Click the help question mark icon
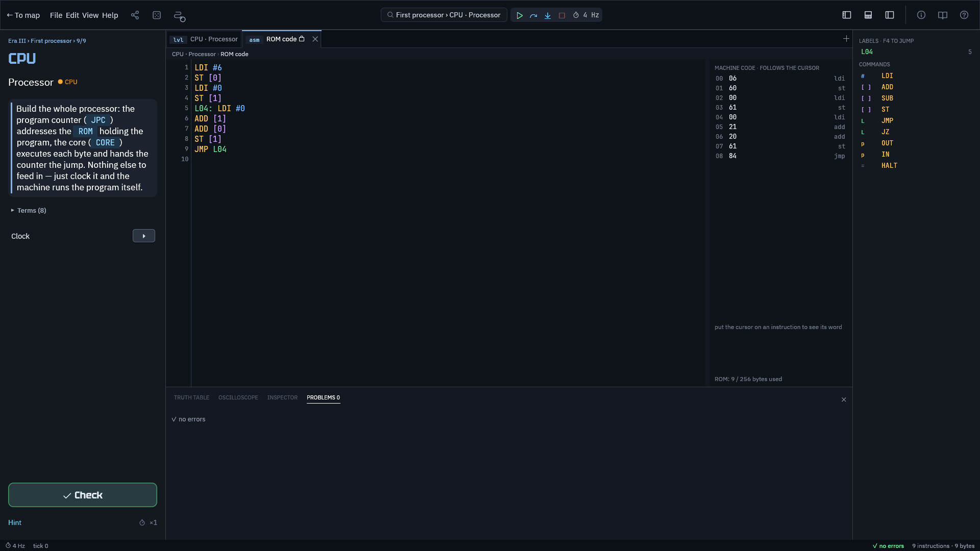Image resolution: width=980 pixels, height=551 pixels. pyautogui.click(x=964, y=15)
